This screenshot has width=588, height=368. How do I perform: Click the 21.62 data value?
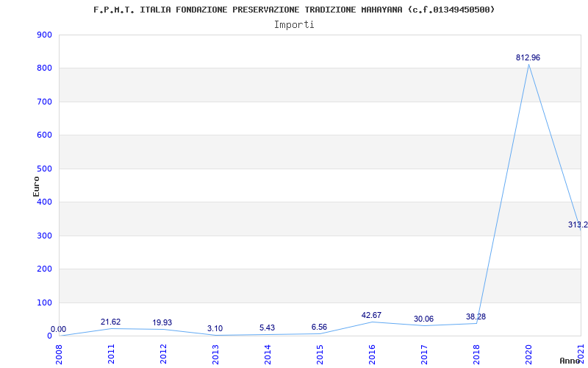pyautogui.click(x=111, y=322)
